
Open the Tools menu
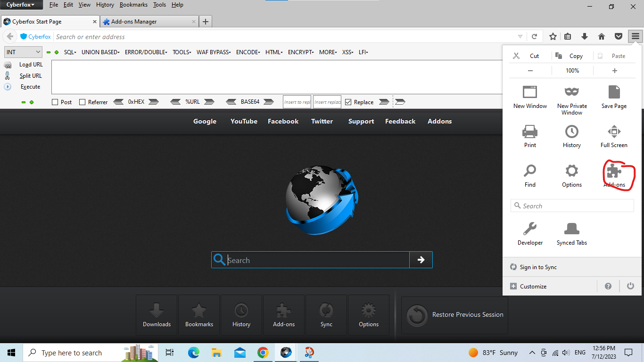click(159, 5)
